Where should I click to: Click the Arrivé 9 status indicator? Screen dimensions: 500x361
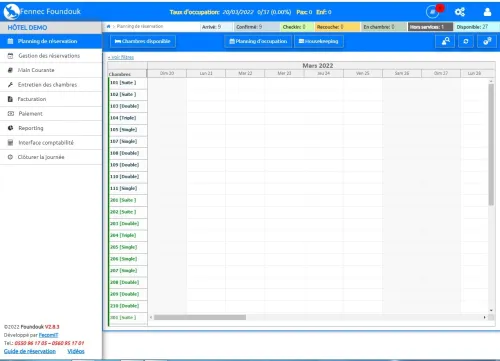(216, 27)
